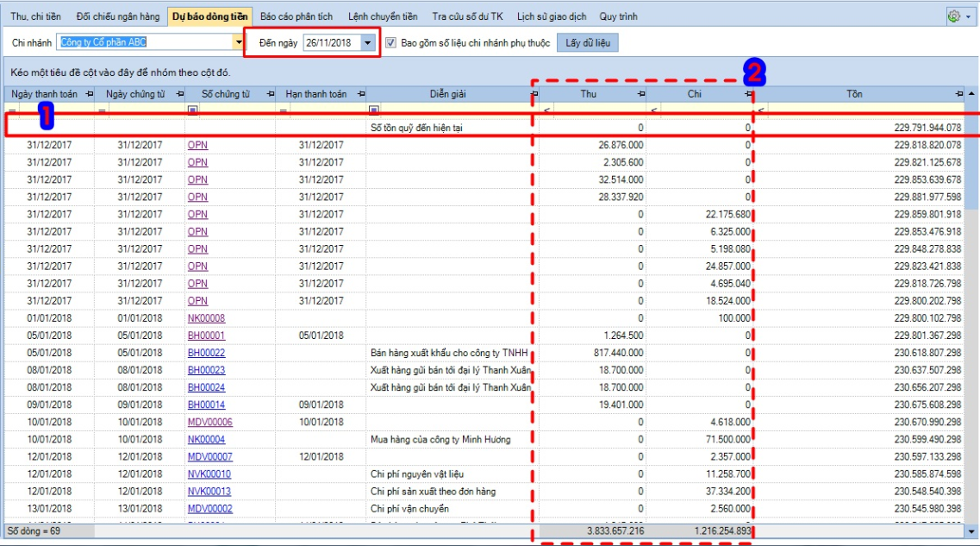Pin the Tồn column
980x546 pixels.
959,94
